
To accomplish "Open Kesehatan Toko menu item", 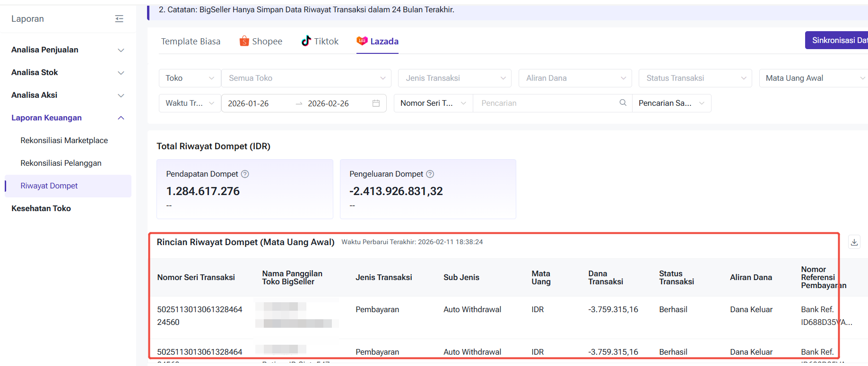I will point(41,209).
